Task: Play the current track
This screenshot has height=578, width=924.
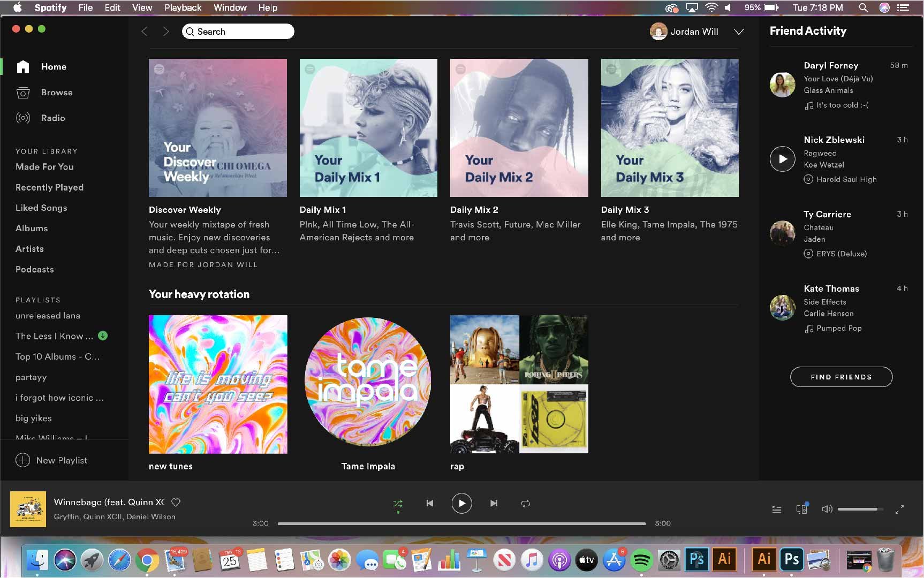Action: click(x=461, y=504)
